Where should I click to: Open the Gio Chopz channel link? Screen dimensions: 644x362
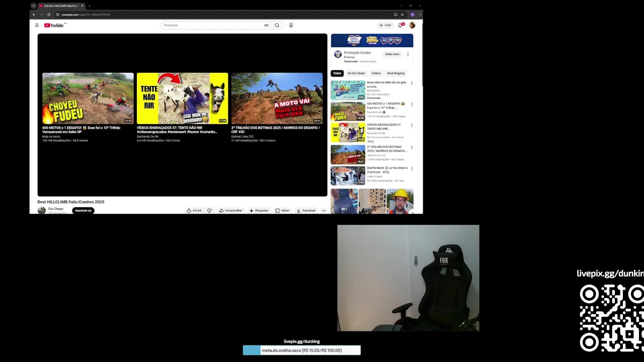pos(55,209)
